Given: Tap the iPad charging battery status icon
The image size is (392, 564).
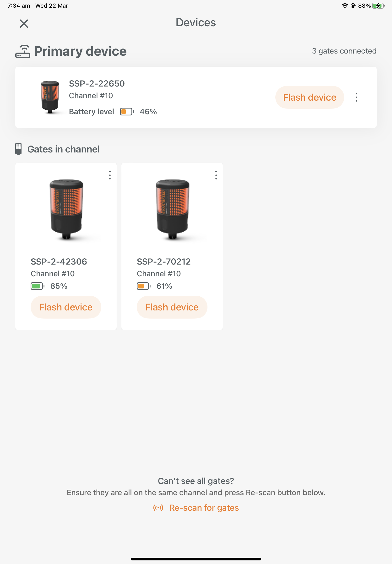Looking at the screenshot, I should 378,6.
